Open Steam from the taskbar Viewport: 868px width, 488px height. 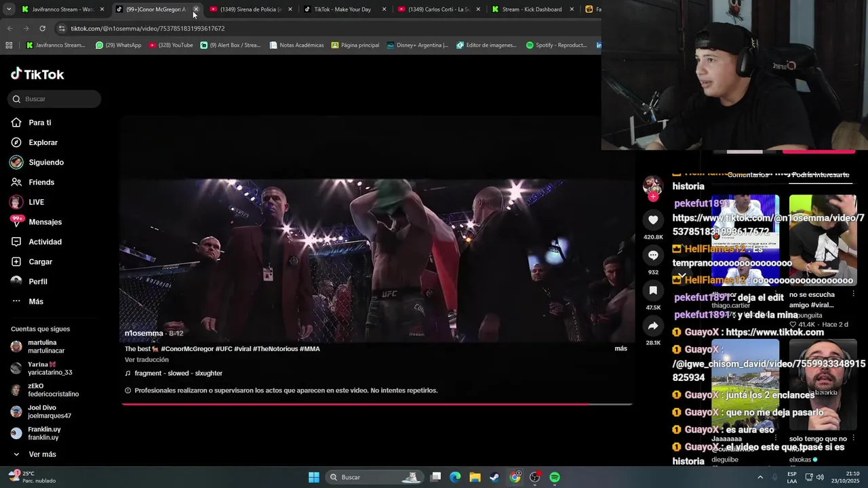[x=495, y=477]
